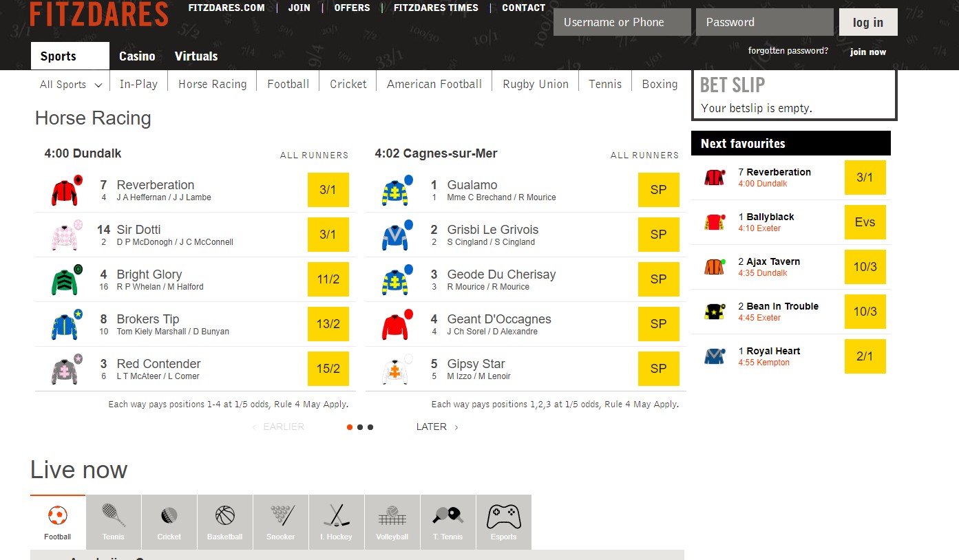The height and width of the screenshot is (560, 959).
Task: Open the Virtuals tab
Action: click(196, 56)
